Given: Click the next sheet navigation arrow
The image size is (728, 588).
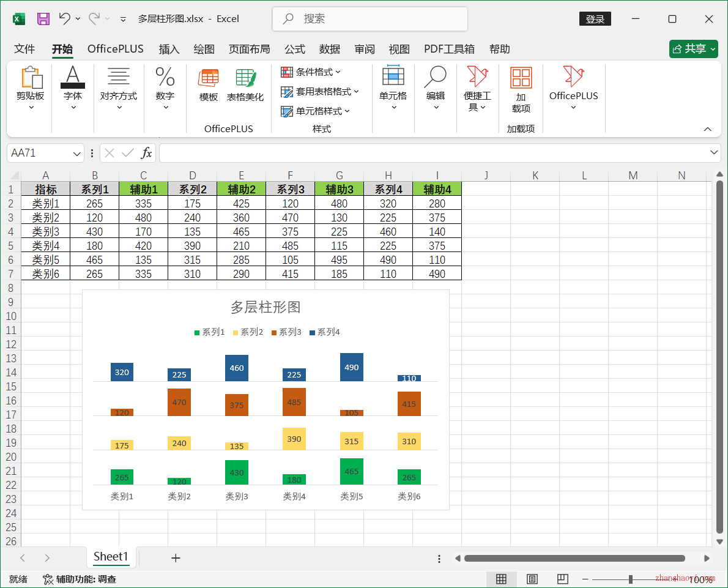Looking at the screenshot, I should (x=47, y=558).
